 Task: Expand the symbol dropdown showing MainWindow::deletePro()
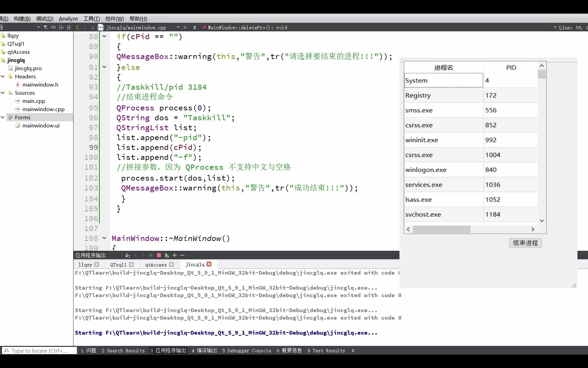point(244,27)
